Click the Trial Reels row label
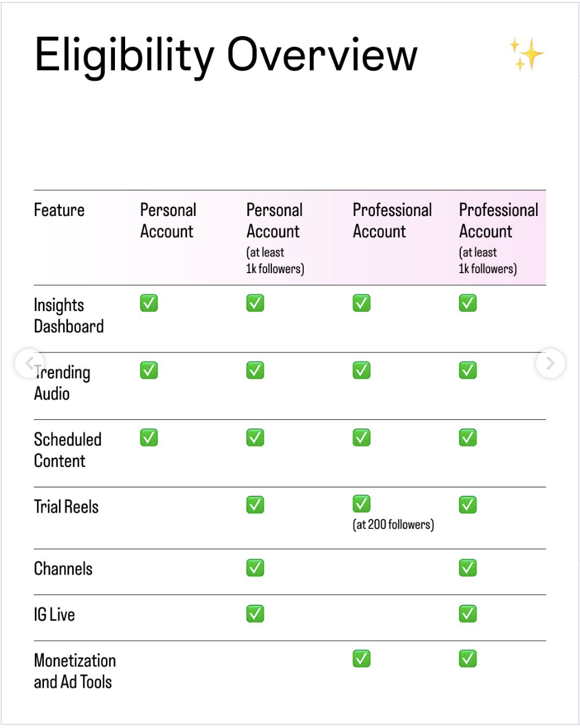Viewport: 580px width, 728px height. tap(66, 507)
